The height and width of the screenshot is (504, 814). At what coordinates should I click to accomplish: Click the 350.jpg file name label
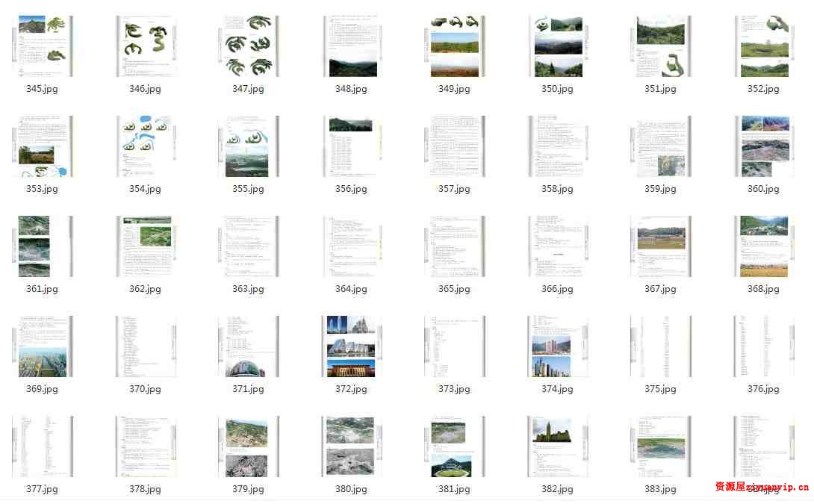(x=557, y=89)
